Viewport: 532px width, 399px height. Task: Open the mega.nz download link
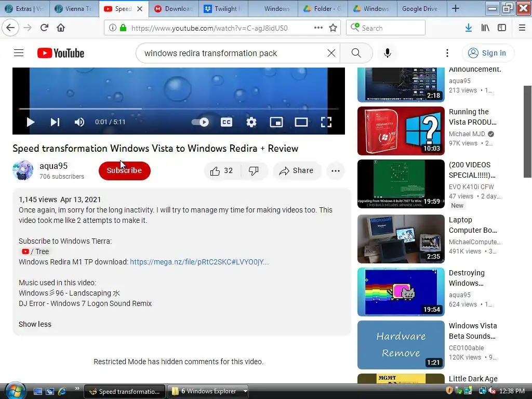(x=199, y=262)
